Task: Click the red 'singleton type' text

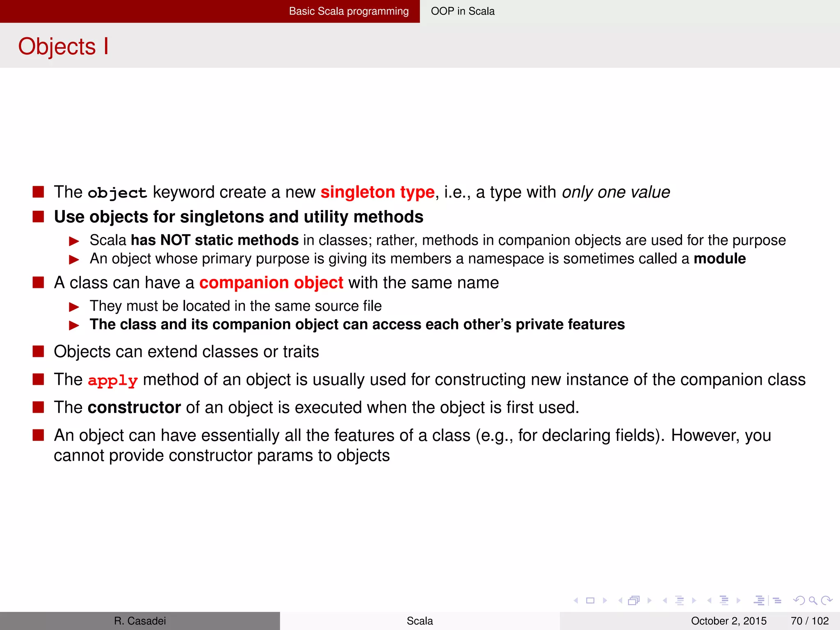Action: (x=377, y=192)
